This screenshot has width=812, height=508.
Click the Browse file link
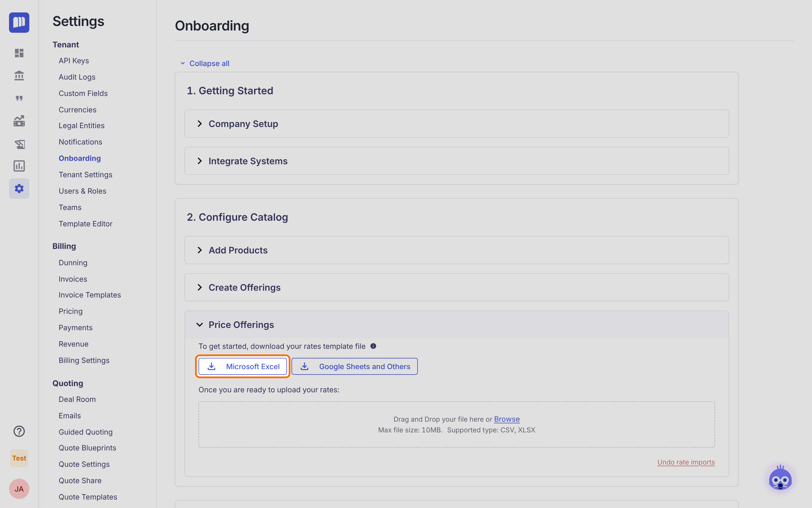(507, 419)
